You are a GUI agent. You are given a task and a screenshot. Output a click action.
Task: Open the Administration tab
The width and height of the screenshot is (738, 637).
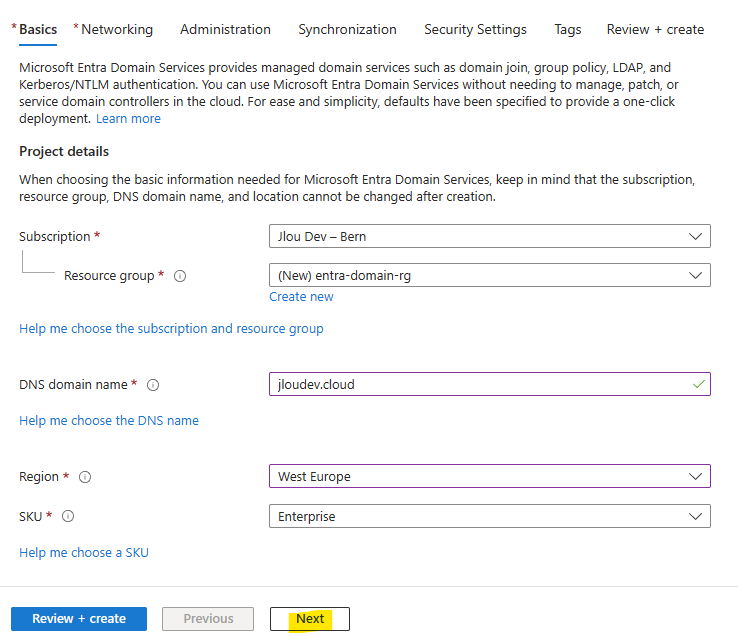[x=225, y=29]
